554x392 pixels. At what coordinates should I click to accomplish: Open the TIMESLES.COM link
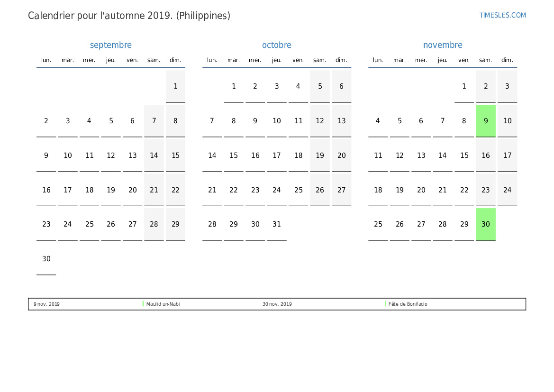click(502, 15)
